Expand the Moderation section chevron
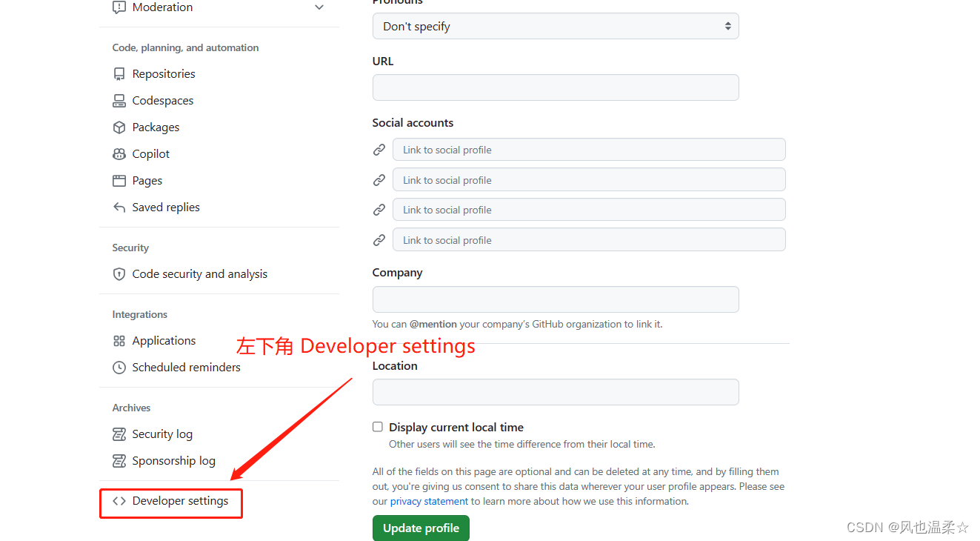 pos(319,7)
